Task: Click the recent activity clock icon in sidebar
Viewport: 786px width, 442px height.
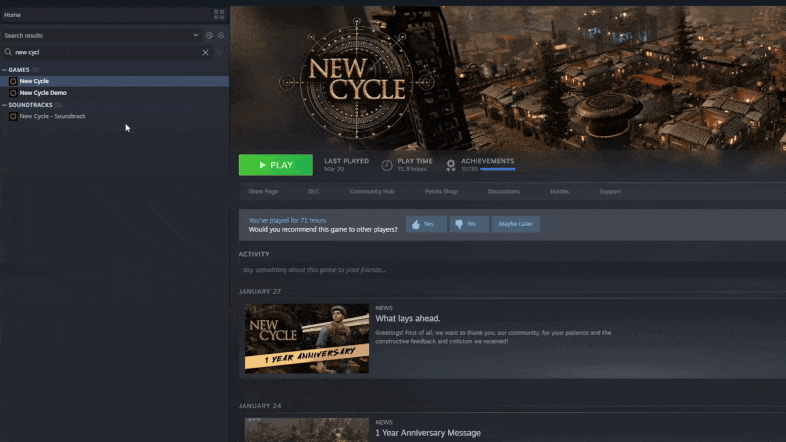Action: (209, 36)
